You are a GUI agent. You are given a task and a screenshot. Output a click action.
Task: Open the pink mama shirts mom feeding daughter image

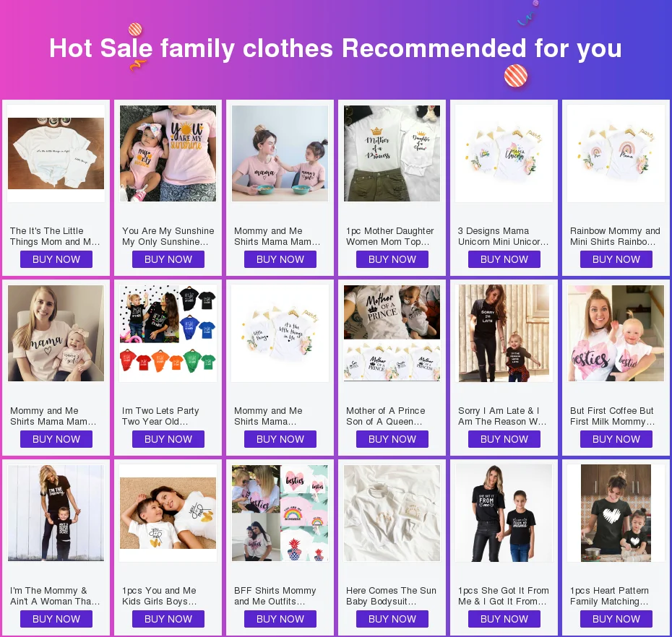click(280, 153)
